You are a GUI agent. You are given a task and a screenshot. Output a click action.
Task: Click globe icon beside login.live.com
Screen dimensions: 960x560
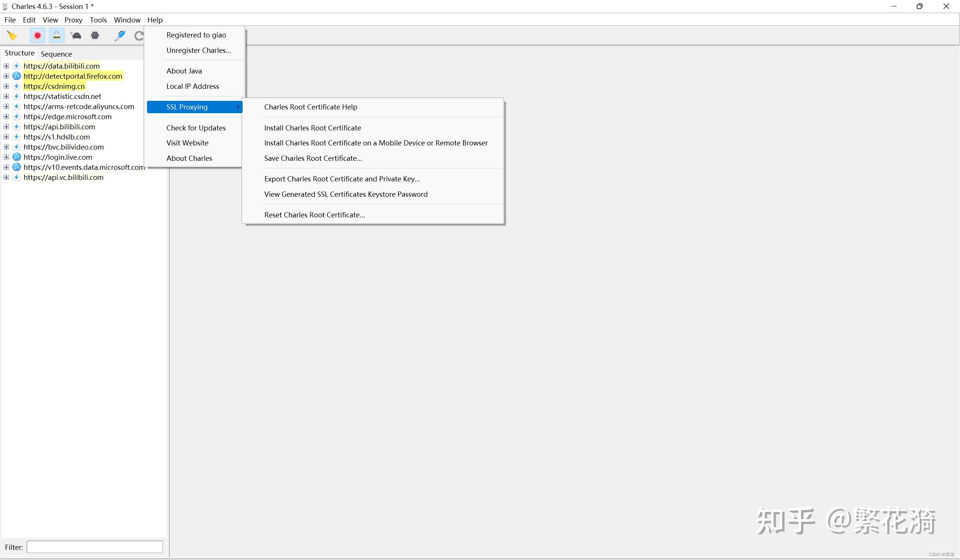click(16, 157)
